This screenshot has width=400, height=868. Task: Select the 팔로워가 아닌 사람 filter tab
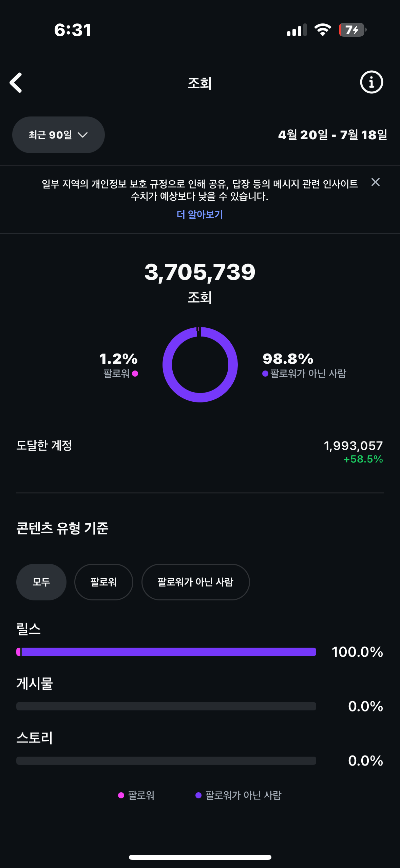195,582
